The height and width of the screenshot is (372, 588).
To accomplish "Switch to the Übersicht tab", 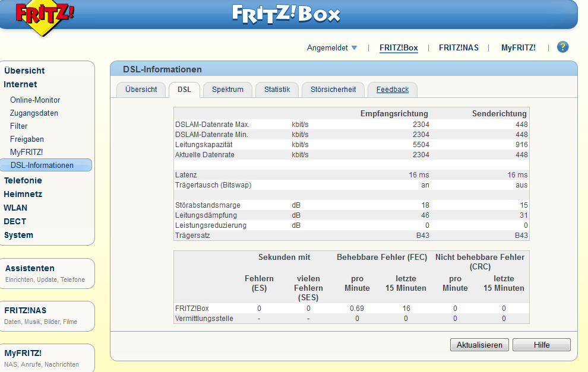I will (141, 90).
